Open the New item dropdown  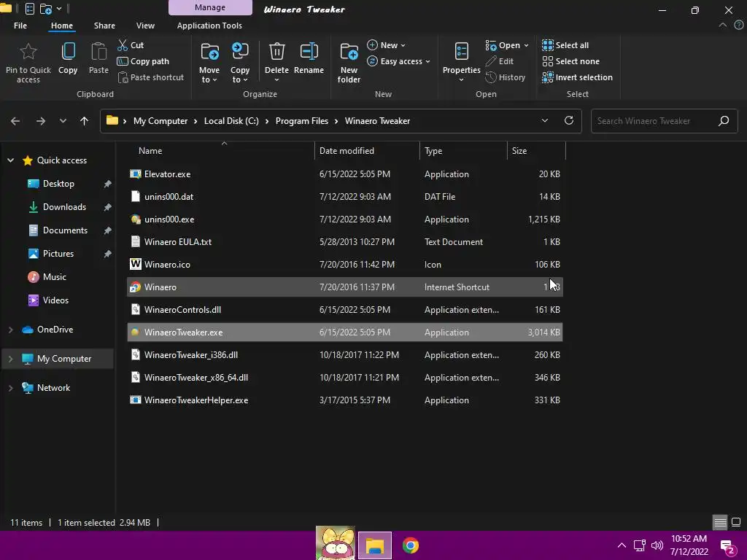pyautogui.click(x=386, y=45)
